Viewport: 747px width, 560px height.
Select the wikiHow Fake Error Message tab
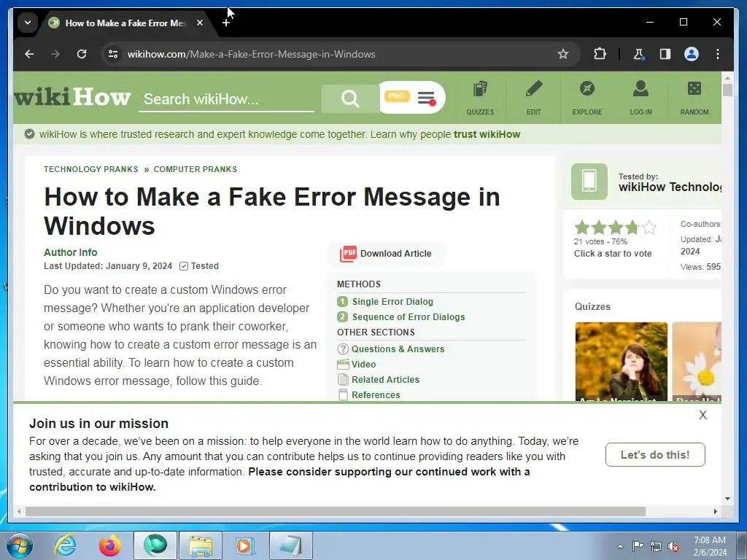125,23
